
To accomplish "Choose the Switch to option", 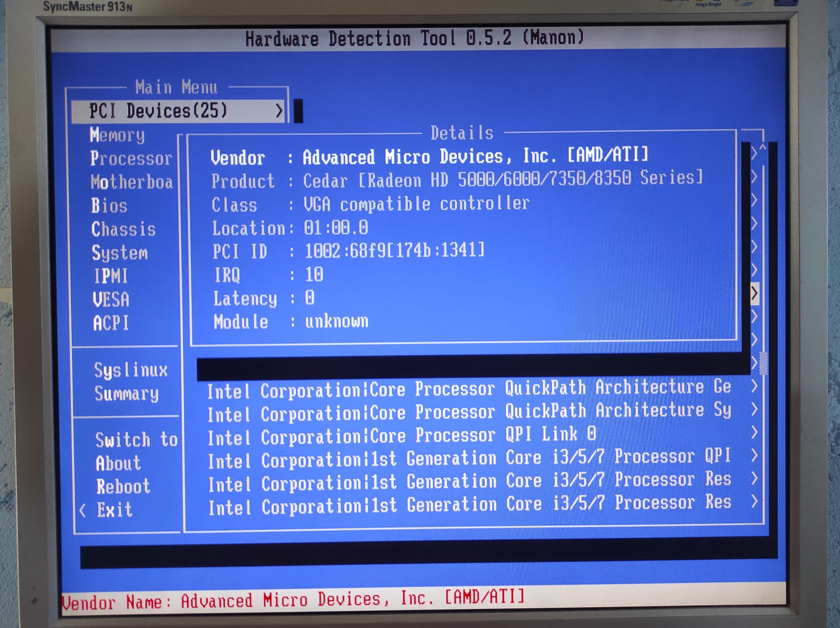I will [136, 440].
